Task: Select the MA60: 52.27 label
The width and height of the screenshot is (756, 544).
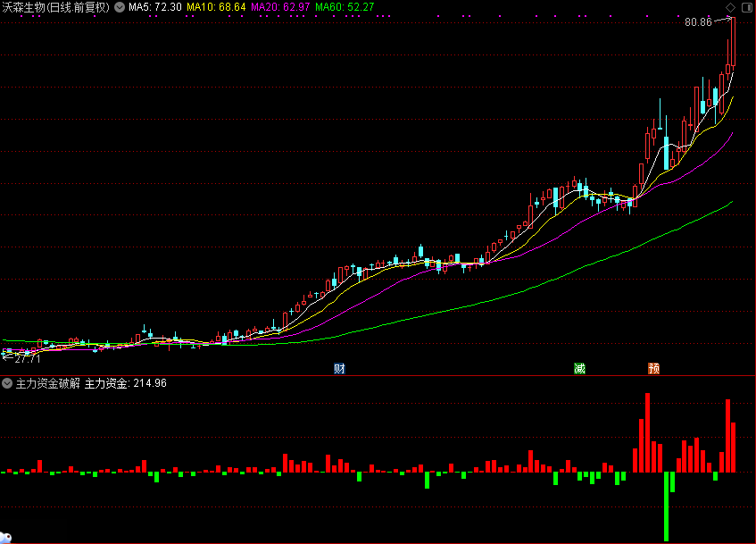Action: pyautogui.click(x=345, y=7)
